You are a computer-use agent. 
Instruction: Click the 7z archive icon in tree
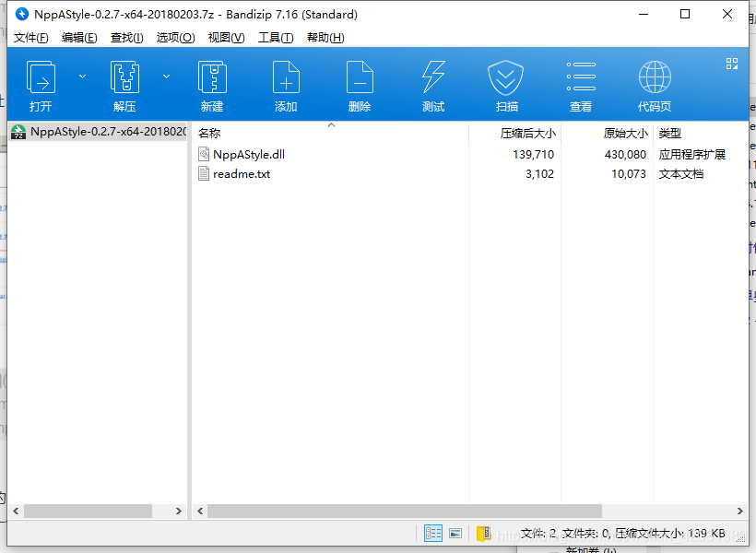click(18, 132)
